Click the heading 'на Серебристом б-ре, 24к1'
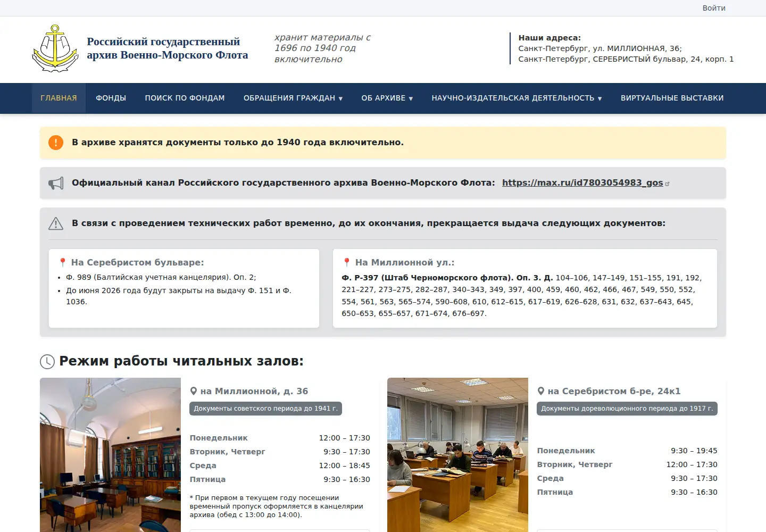 click(x=614, y=391)
